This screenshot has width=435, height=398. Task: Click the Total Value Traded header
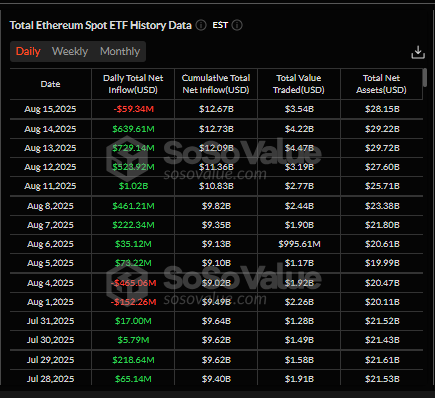click(299, 84)
